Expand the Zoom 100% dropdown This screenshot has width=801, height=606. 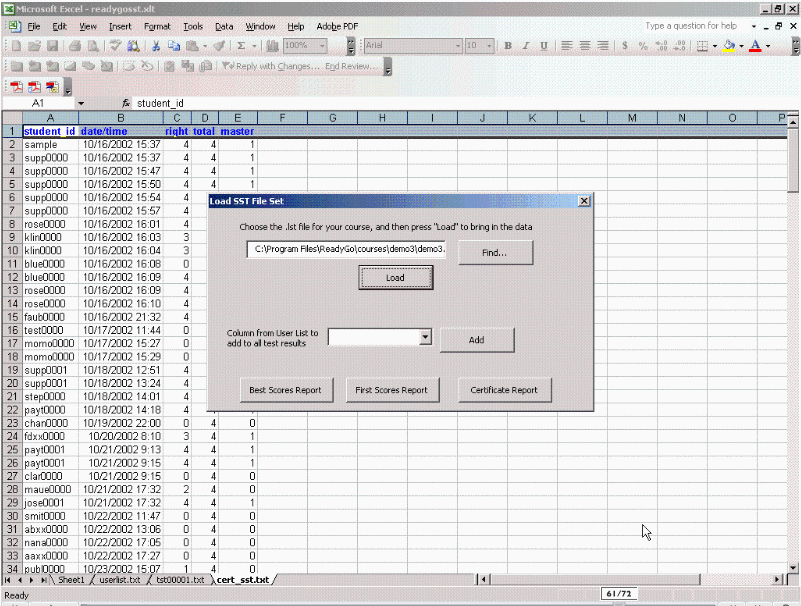point(322,46)
